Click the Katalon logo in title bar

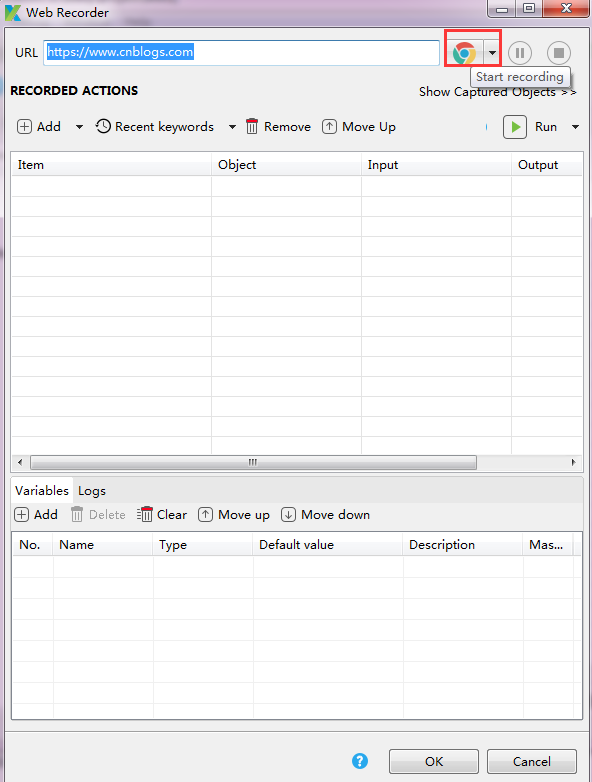pyautogui.click(x=12, y=12)
